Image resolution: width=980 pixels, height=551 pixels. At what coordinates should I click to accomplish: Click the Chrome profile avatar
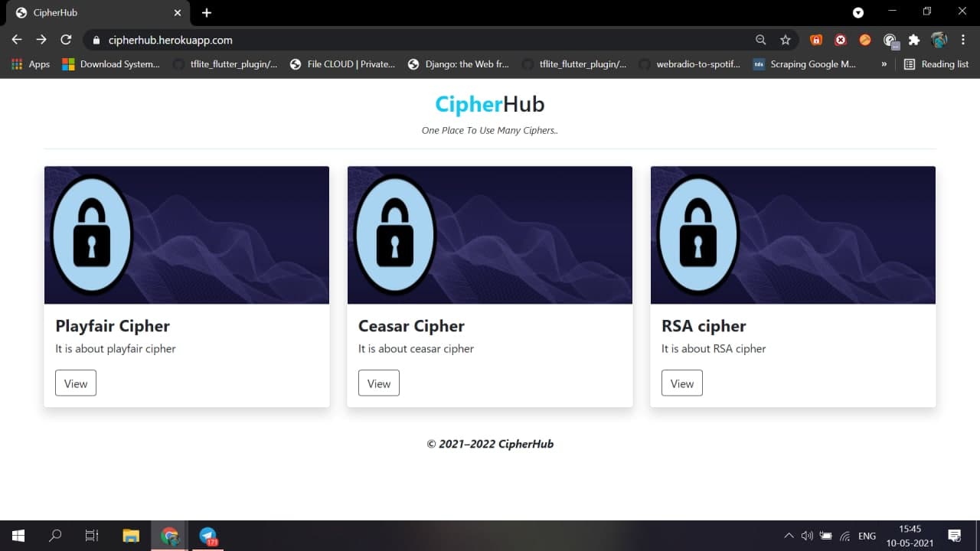pos(939,39)
